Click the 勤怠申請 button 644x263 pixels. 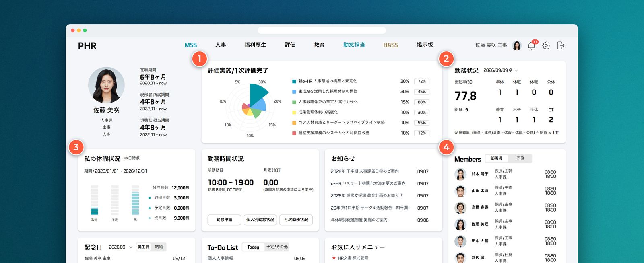[224, 220]
